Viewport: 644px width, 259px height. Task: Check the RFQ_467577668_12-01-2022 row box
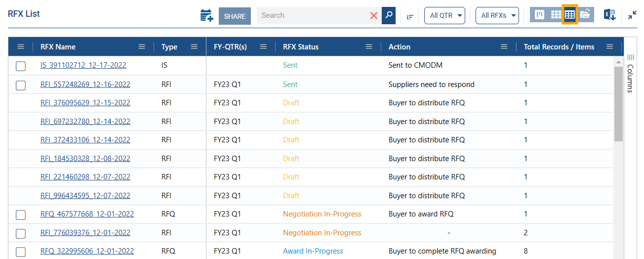click(21, 215)
